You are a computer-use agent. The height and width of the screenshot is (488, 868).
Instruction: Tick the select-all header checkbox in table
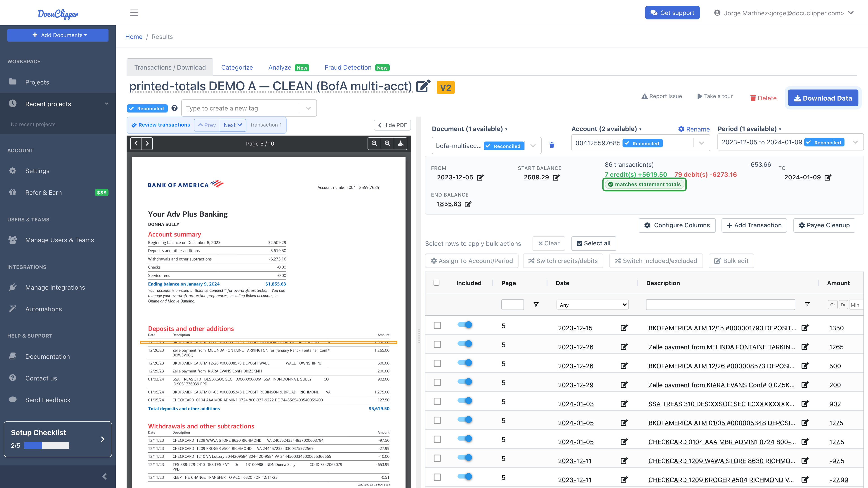(x=437, y=283)
